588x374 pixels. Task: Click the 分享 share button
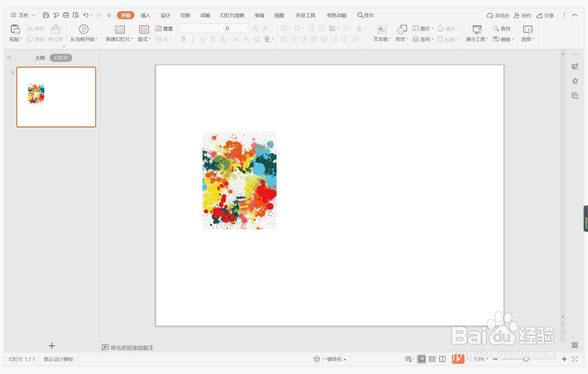tap(545, 15)
